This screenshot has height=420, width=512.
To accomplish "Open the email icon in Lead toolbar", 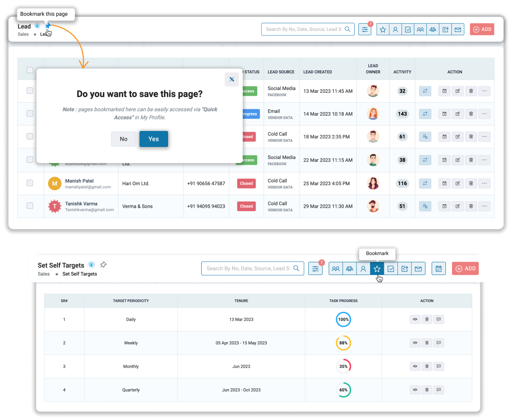I will [x=458, y=29].
